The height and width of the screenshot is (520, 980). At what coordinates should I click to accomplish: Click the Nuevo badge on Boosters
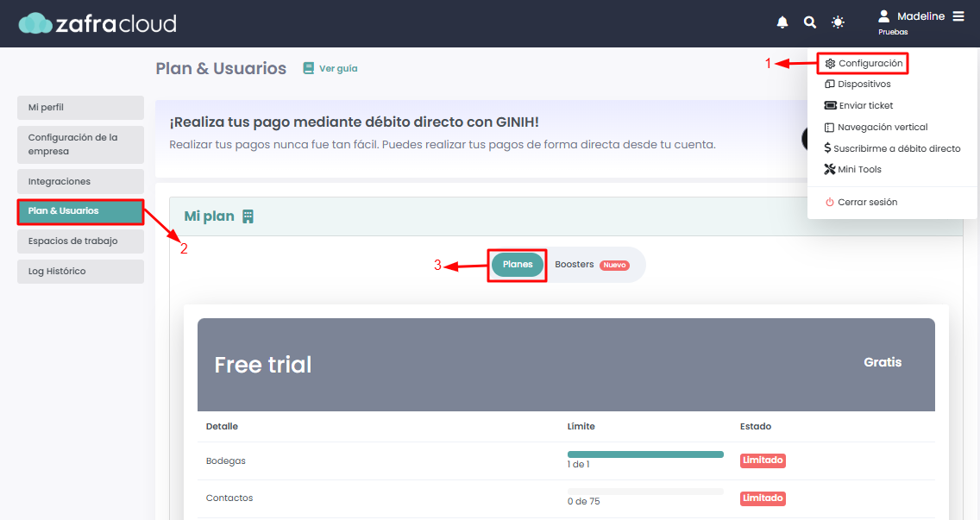coord(614,266)
